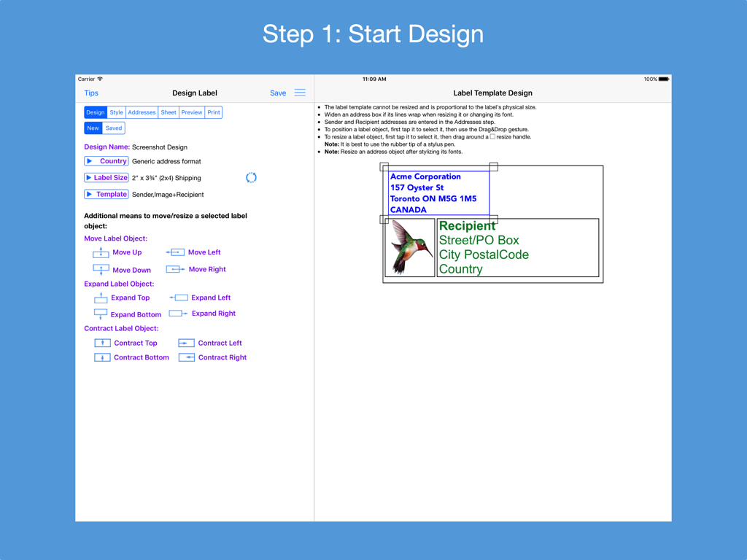Viewport: 747px width, 560px height.
Task: Expand the Country format selector
Action: pyautogui.click(x=106, y=160)
